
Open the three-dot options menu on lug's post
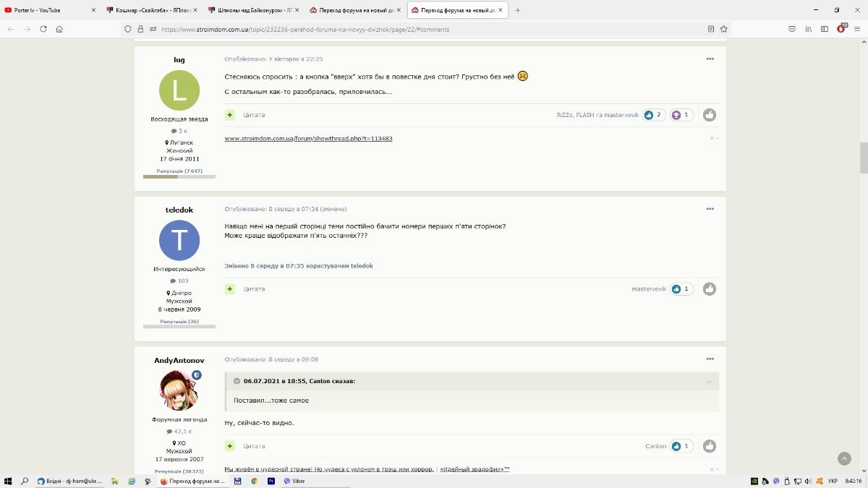[710, 59]
